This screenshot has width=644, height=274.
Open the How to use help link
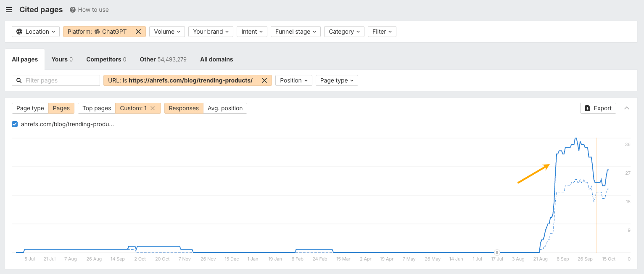(x=89, y=10)
